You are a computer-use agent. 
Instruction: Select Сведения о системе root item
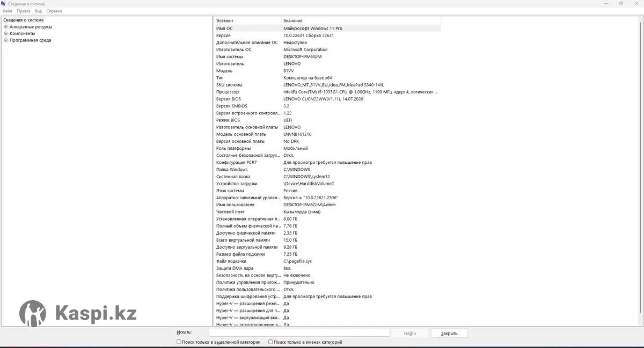coord(24,20)
